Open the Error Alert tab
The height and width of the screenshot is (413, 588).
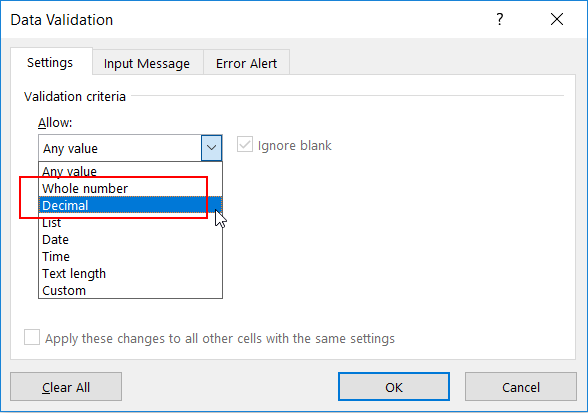pyautogui.click(x=246, y=63)
